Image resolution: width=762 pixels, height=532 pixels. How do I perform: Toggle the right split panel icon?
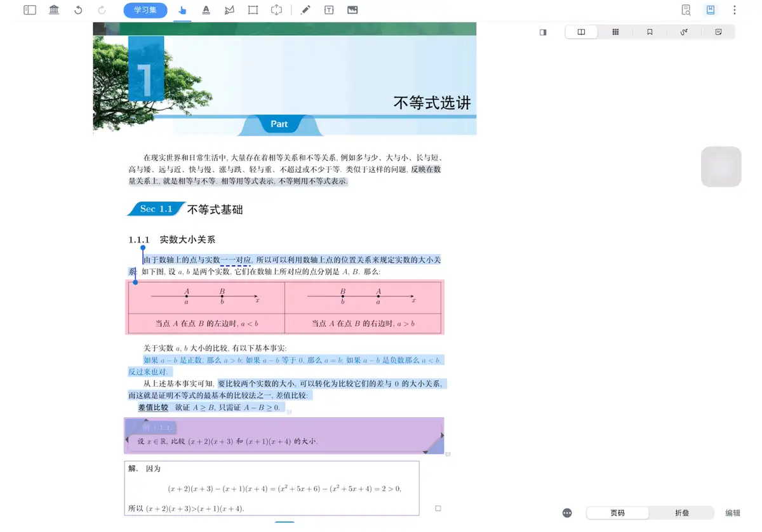(543, 32)
